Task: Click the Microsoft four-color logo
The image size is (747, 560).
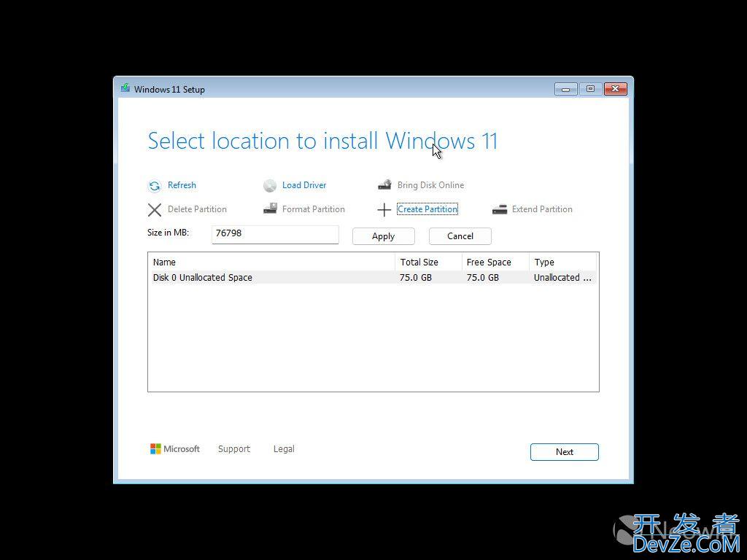Action: tap(155, 448)
